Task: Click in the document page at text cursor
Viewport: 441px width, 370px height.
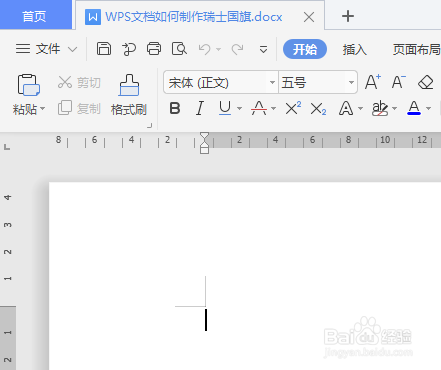Action: [206, 320]
